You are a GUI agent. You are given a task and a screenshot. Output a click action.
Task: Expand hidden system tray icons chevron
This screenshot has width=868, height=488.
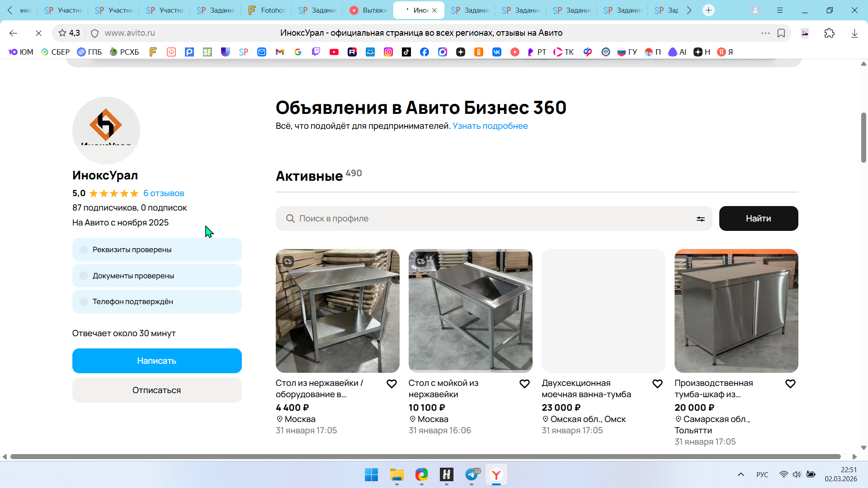[741, 474]
